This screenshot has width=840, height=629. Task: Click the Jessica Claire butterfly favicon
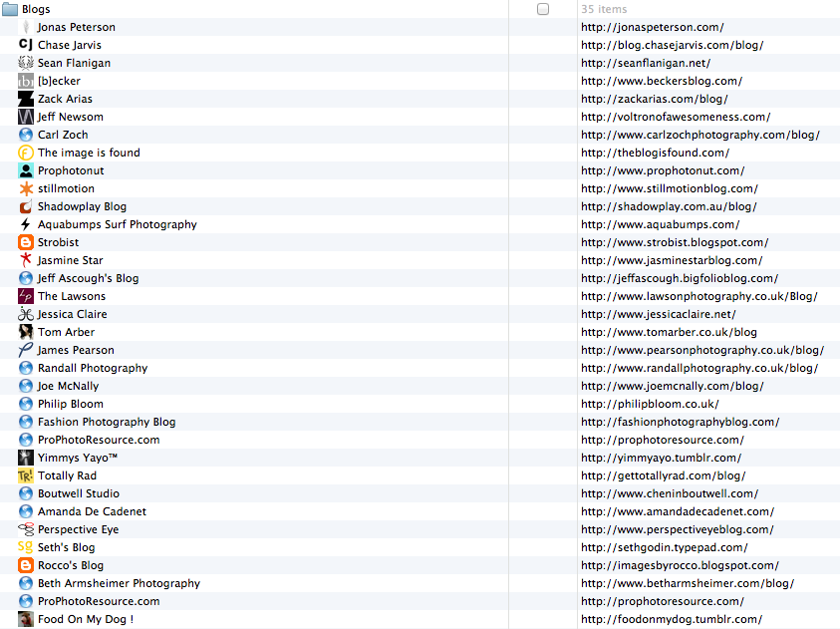point(26,314)
